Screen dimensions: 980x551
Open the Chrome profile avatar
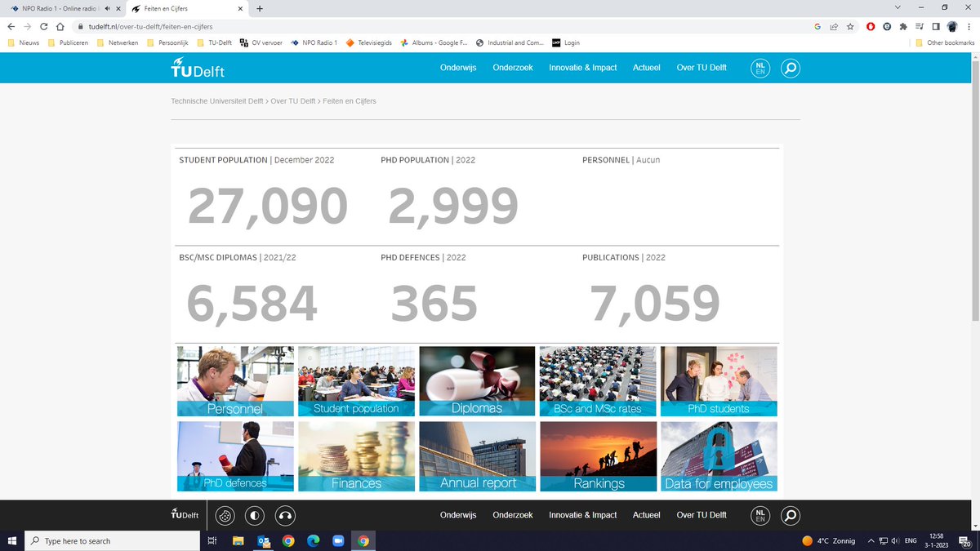[952, 26]
